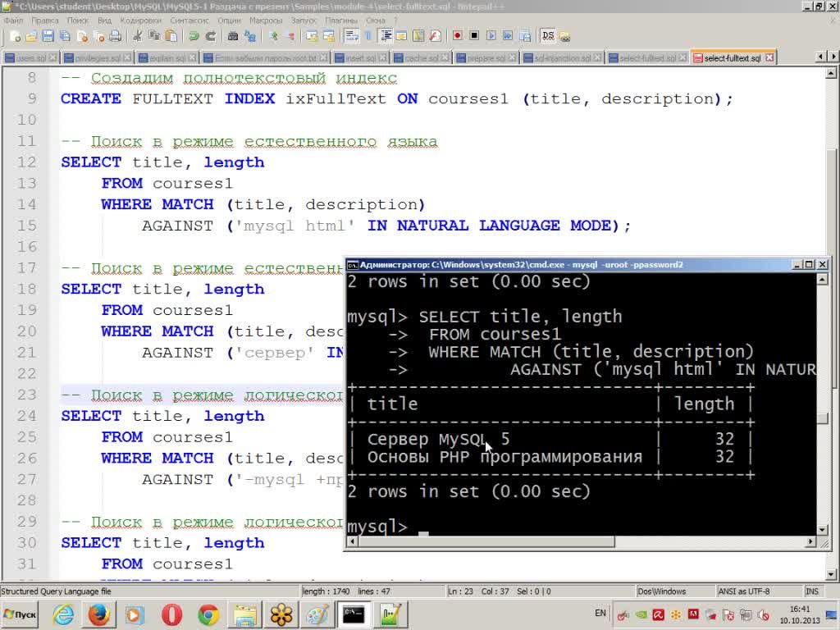Click the Zoom In toolbar icon

(273, 36)
